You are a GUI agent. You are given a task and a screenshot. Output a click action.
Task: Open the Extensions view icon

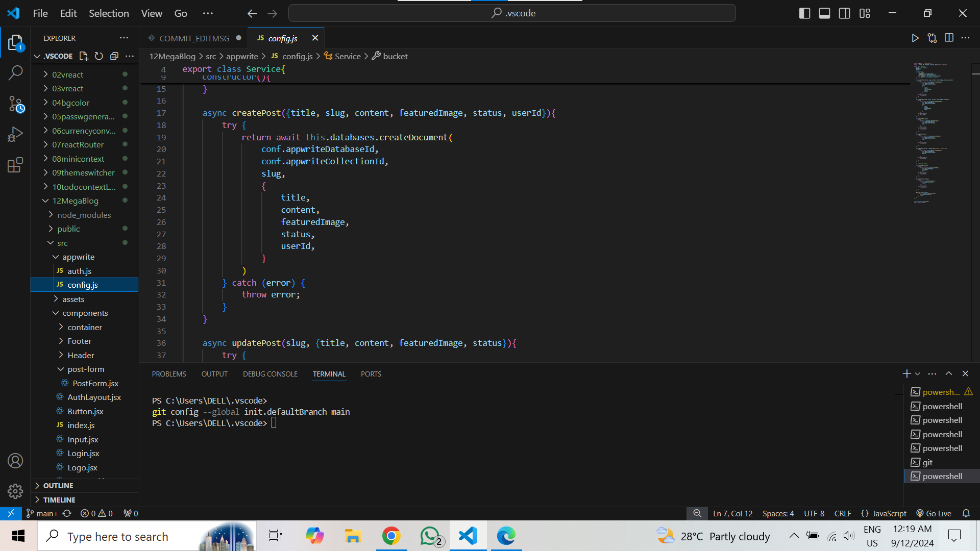15,165
